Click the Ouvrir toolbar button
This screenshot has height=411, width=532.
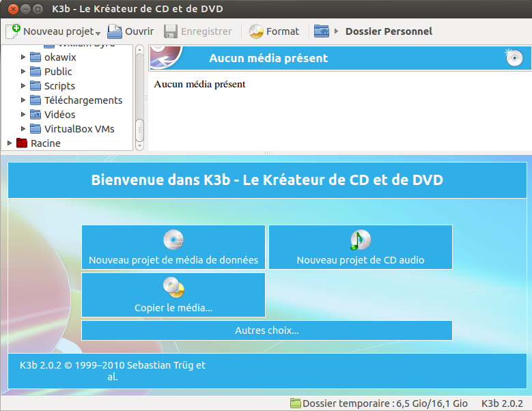130,31
